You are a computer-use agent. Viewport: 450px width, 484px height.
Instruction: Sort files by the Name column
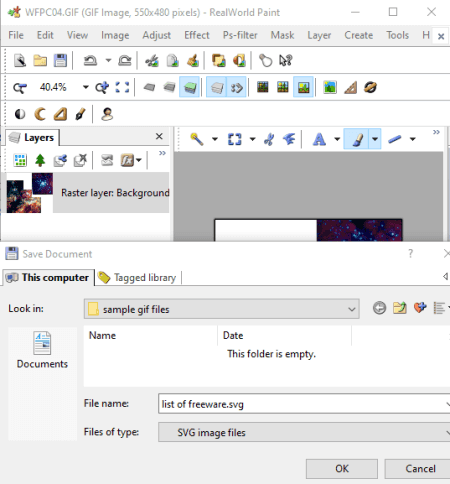pyautogui.click(x=151, y=335)
